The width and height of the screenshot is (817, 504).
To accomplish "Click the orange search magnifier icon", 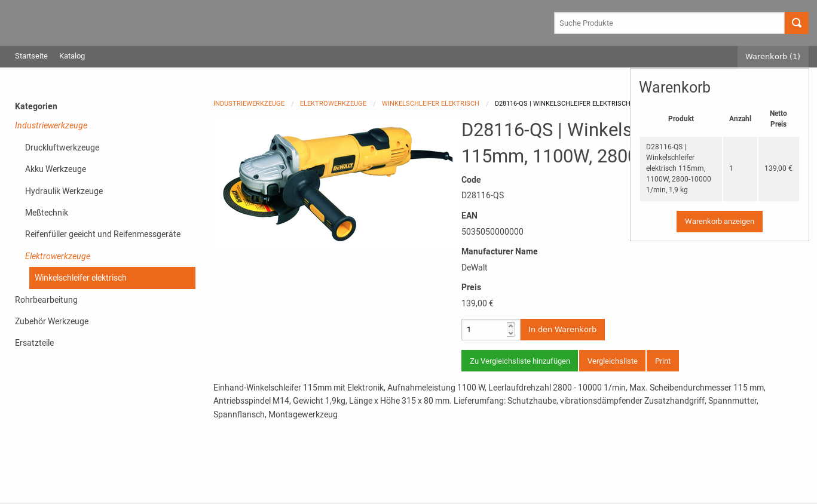I will [797, 23].
